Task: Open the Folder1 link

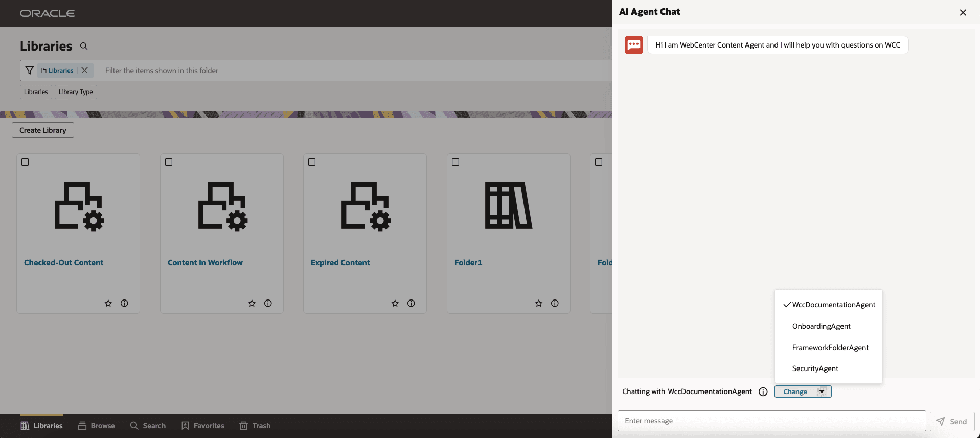Action: click(x=468, y=262)
